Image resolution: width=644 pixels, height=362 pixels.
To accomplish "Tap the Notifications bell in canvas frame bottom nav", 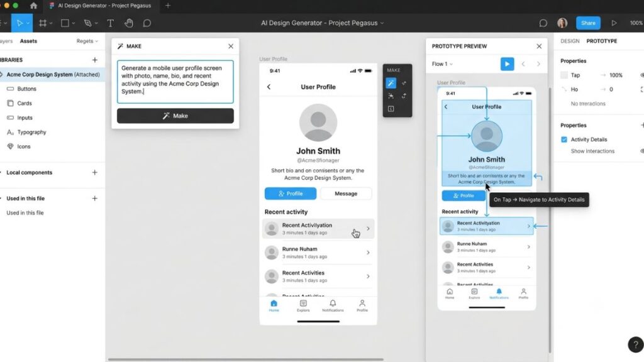I will pyautogui.click(x=333, y=305).
